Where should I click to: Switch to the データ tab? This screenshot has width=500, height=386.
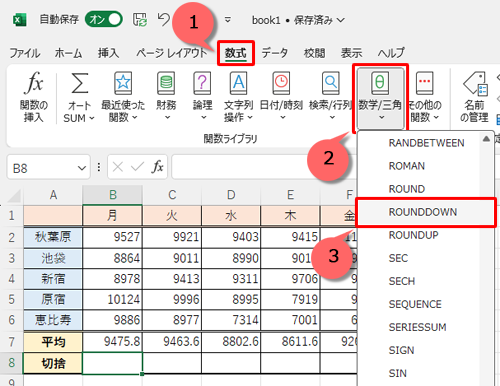pyautogui.click(x=274, y=53)
